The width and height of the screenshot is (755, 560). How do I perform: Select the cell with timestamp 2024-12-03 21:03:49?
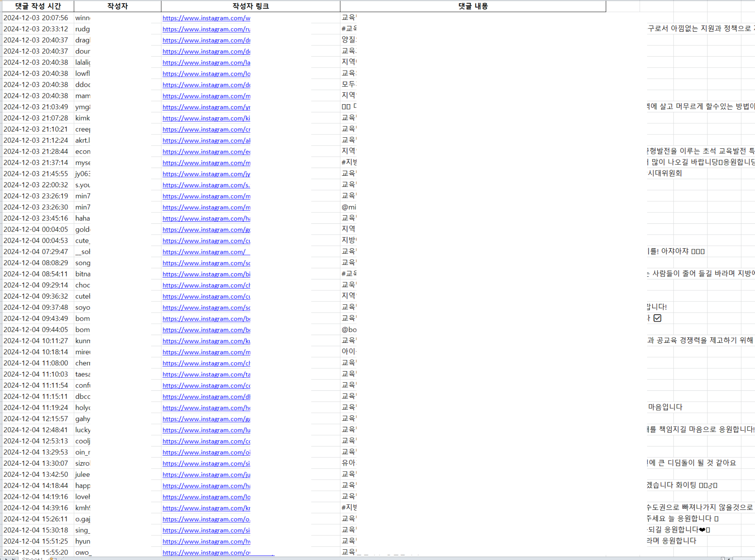tap(36, 107)
